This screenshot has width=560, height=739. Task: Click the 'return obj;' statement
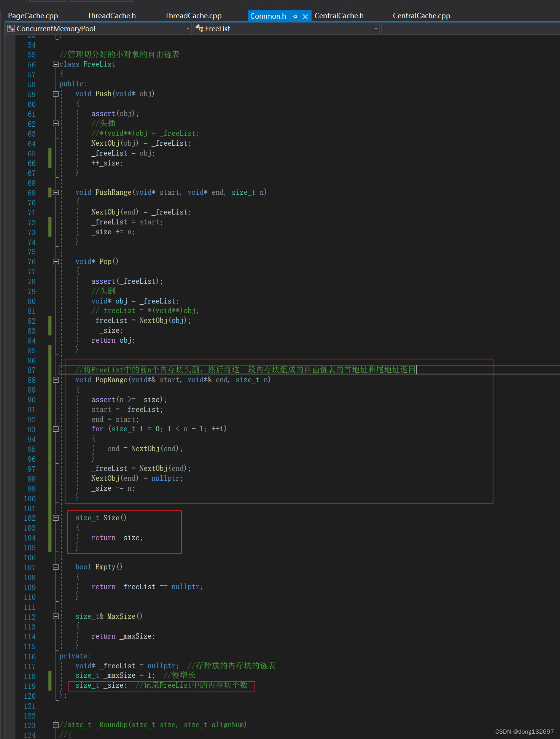(113, 340)
